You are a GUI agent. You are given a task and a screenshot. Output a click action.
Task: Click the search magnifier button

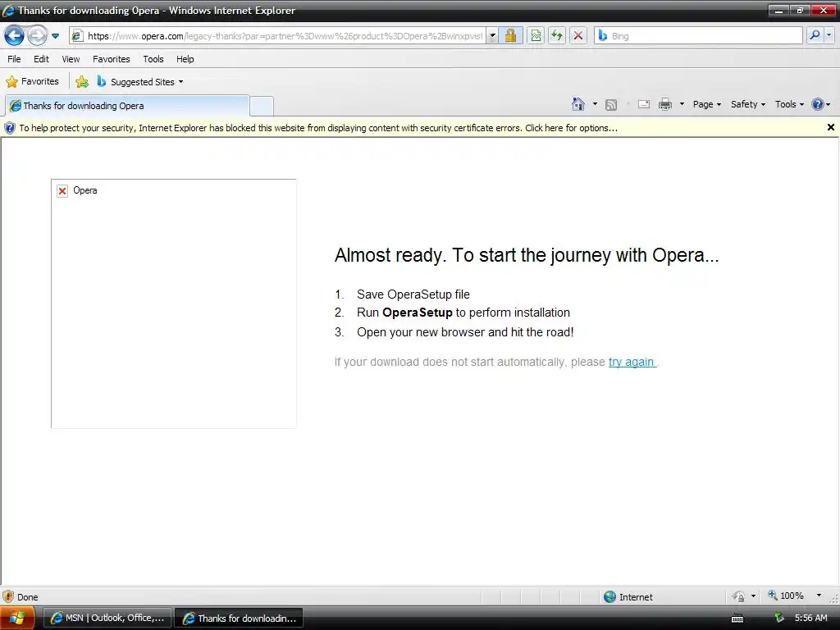click(x=815, y=35)
